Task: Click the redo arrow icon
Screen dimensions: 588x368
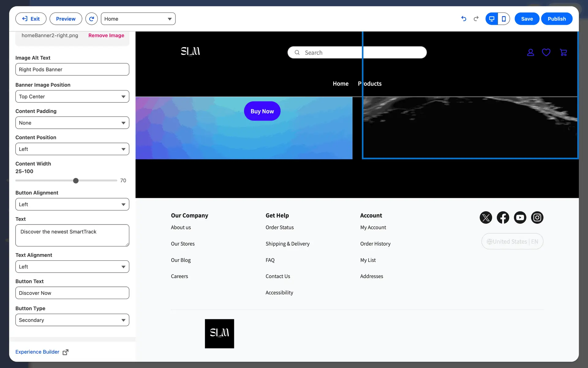Action: 476,19
